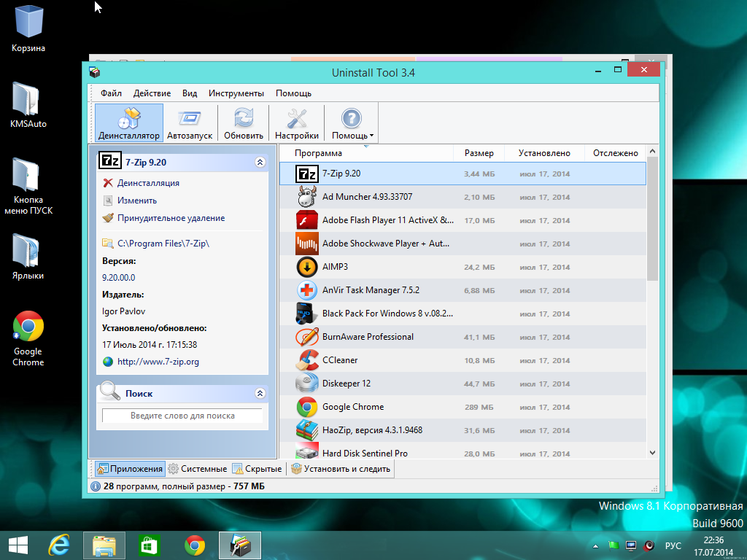Viewport: 747px width, 560px height.
Task: Select the Hard Disk Sentinel Pro icon
Action: pyautogui.click(x=307, y=451)
